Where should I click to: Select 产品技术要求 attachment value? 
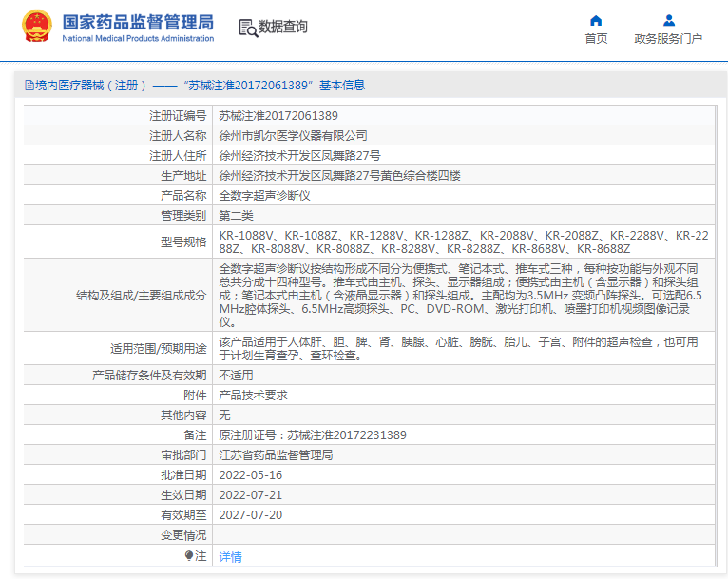click(x=253, y=396)
